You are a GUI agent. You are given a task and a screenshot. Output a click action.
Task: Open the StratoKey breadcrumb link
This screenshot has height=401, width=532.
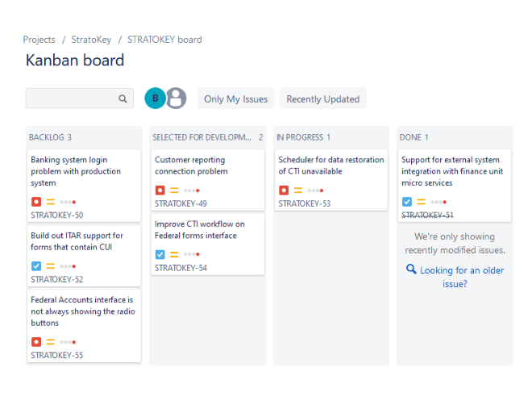(x=91, y=40)
